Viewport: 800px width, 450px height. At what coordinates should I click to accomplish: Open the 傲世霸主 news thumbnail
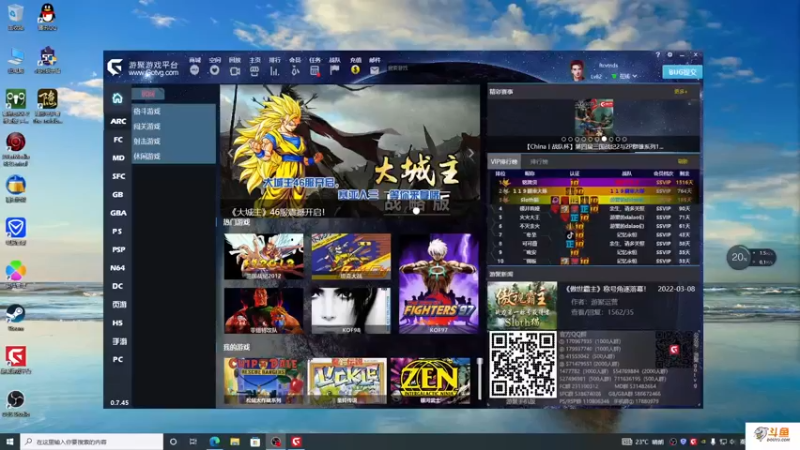(x=522, y=306)
